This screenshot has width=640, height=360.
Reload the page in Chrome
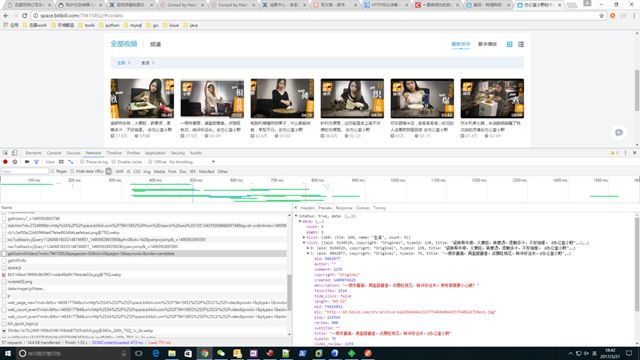point(24,16)
